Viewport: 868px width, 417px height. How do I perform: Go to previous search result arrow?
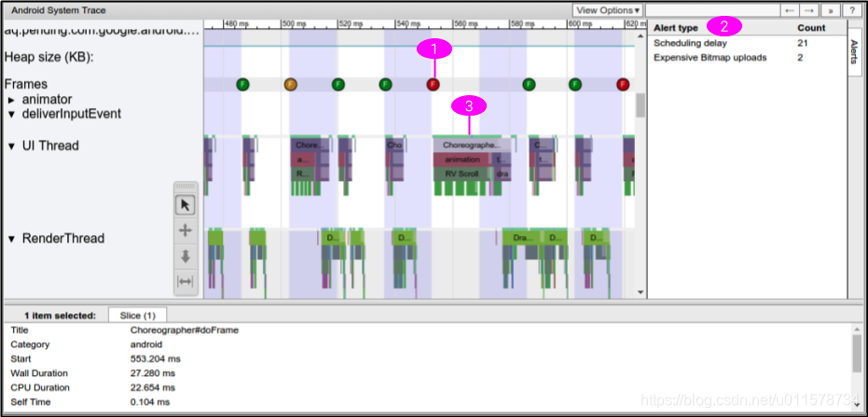pyautogui.click(x=790, y=10)
